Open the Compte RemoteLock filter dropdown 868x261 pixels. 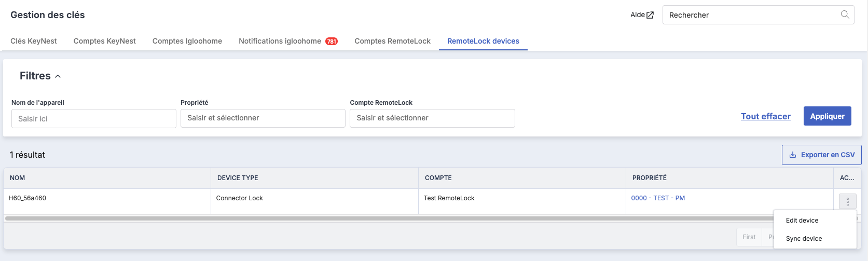pyautogui.click(x=432, y=118)
